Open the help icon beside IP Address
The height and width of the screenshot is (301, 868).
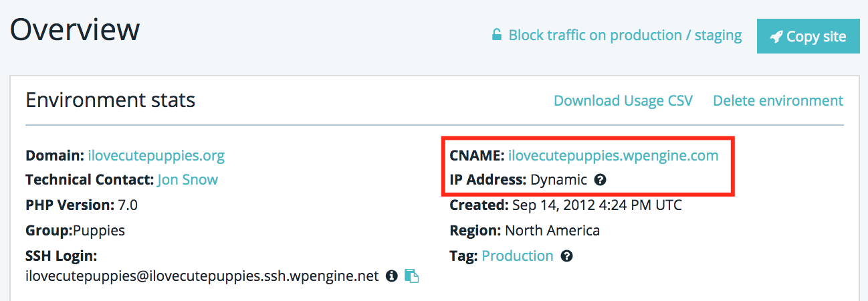tap(601, 179)
